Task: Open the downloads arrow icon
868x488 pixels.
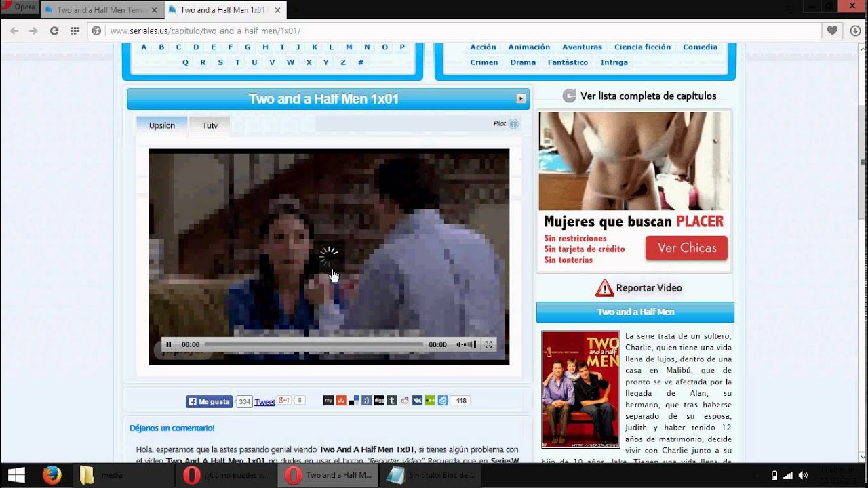Action: click(x=854, y=30)
